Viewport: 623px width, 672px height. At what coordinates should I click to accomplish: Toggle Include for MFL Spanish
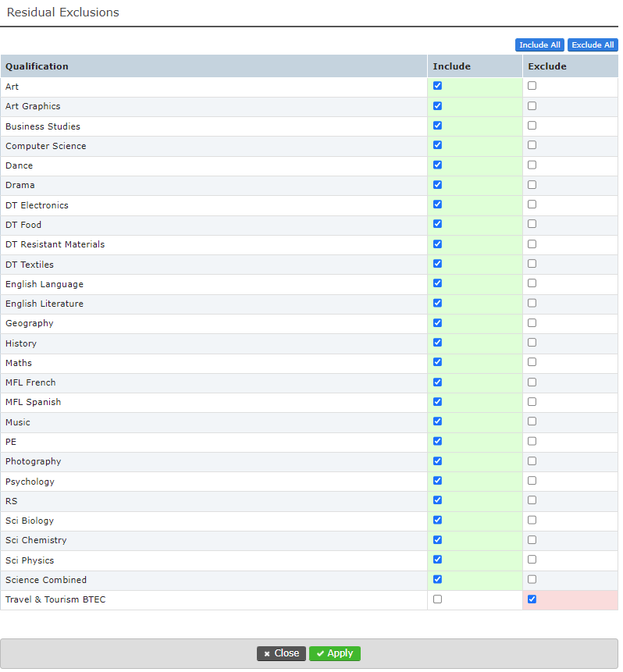pos(437,401)
